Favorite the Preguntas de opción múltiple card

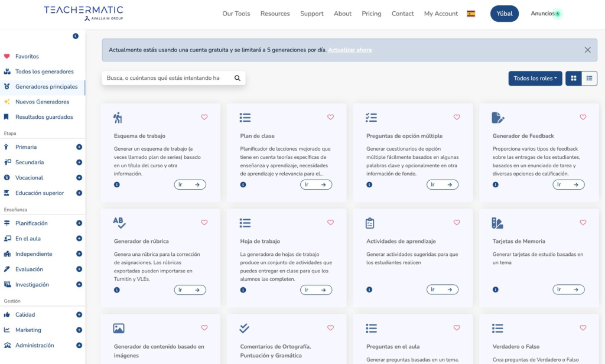point(457,117)
